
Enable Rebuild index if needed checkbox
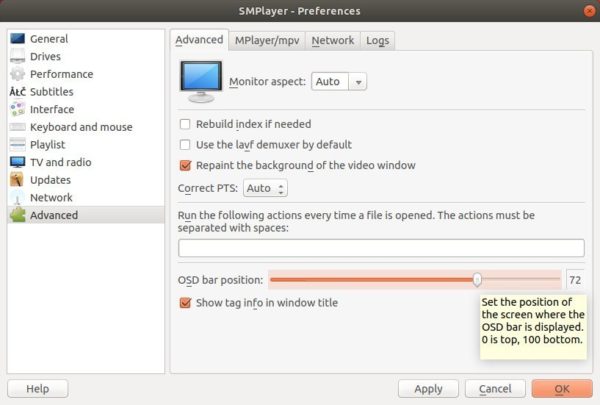point(185,124)
